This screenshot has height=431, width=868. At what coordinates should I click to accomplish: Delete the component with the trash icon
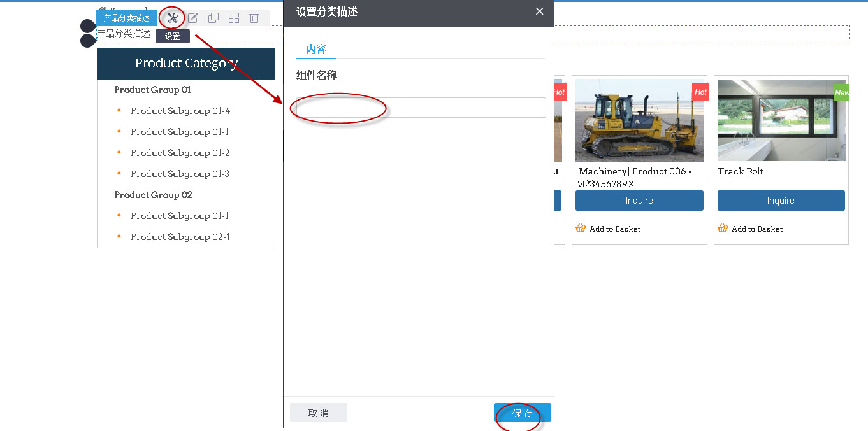(254, 17)
